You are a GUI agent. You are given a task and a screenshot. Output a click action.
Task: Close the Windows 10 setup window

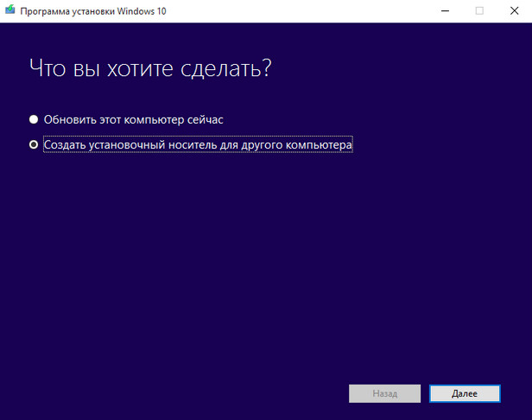point(514,11)
